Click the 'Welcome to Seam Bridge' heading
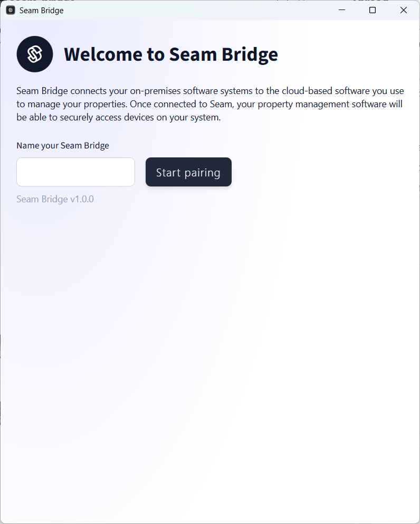The image size is (420, 524). [170, 54]
